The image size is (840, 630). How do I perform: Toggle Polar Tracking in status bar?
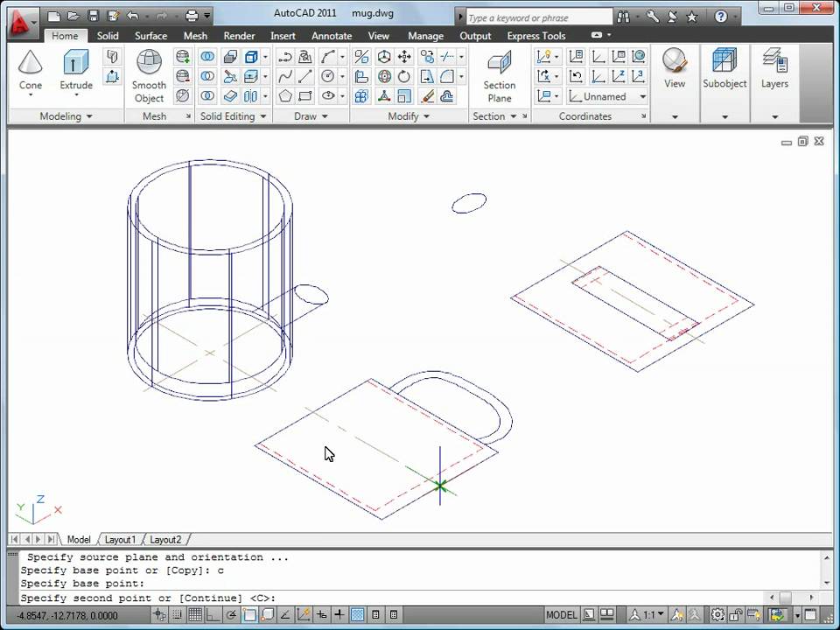pyautogui.click(x=231, y=614)
